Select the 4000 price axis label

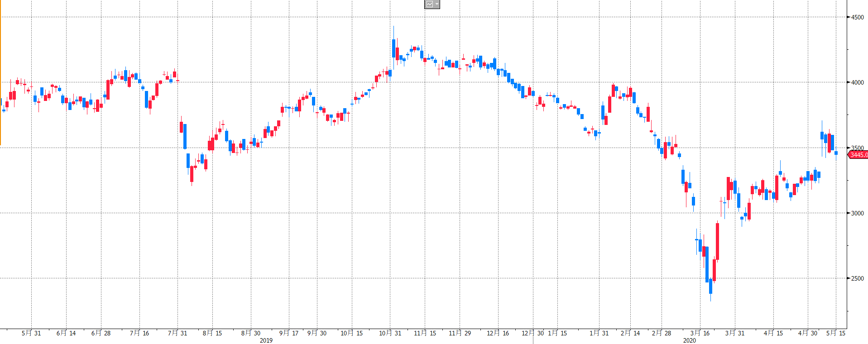pos(857,82)
